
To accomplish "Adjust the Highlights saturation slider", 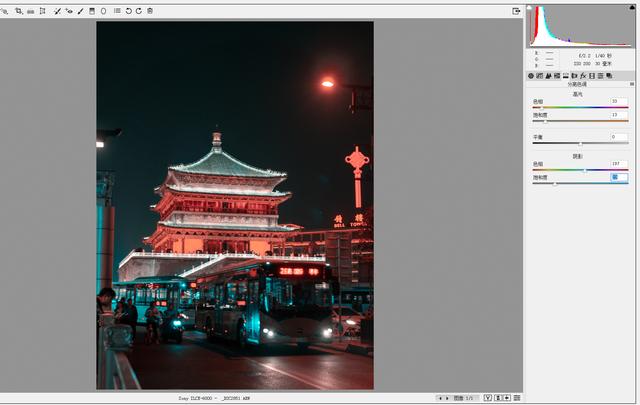I will point(580,121).
